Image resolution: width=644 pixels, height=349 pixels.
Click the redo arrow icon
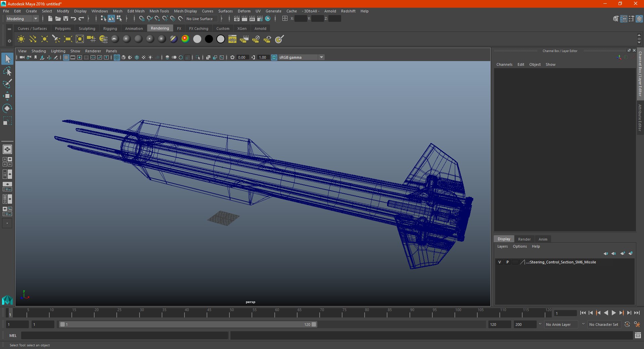point(81,18)
